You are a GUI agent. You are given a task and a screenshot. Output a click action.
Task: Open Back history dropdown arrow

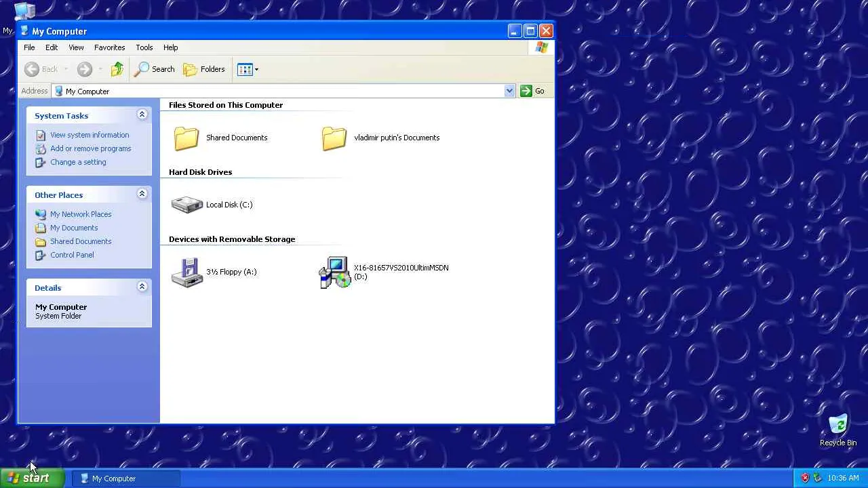point(66,69)
